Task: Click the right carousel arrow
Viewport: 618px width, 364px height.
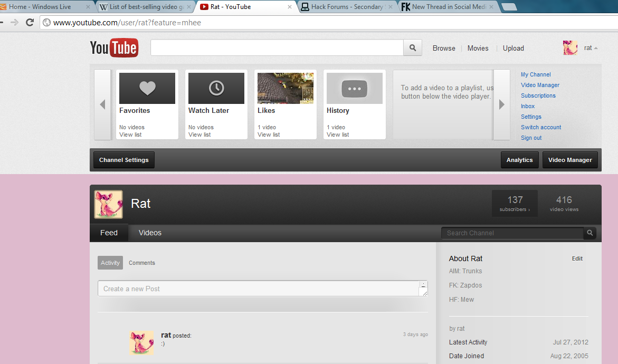Action: point(502,104)
